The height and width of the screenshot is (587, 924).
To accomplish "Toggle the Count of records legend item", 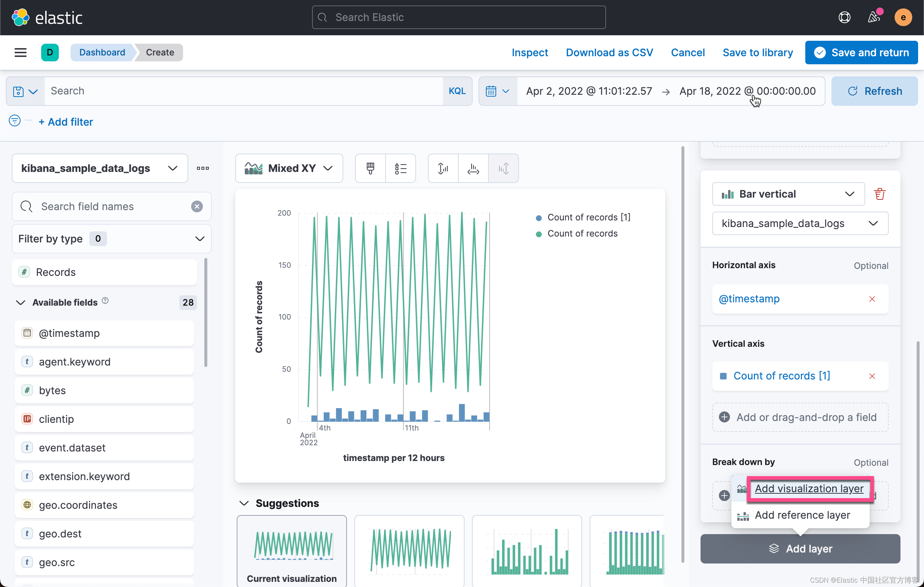I will [582, 234].
